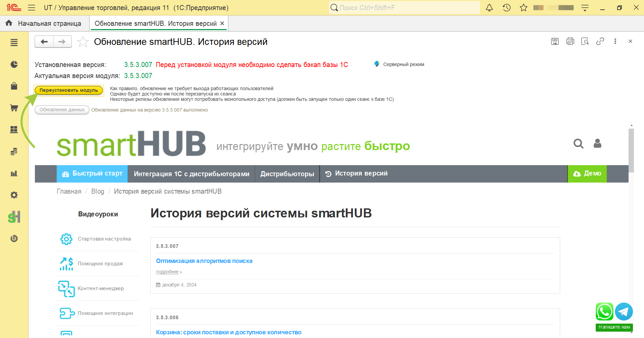Open Быстрый старт menu item

(x=92, y=174)
